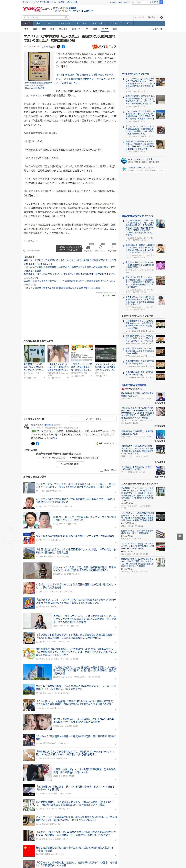
Task: Select the 速報 navigation tab
Action: (38, 24)
